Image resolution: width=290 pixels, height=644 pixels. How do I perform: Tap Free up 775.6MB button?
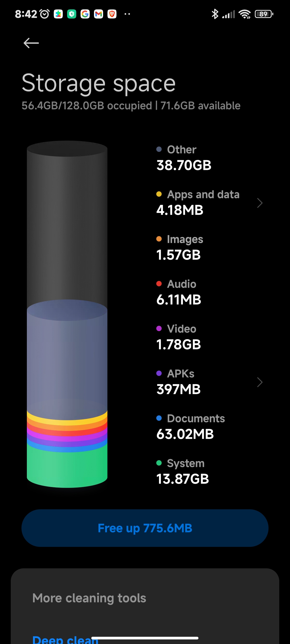tap(145, 528)
